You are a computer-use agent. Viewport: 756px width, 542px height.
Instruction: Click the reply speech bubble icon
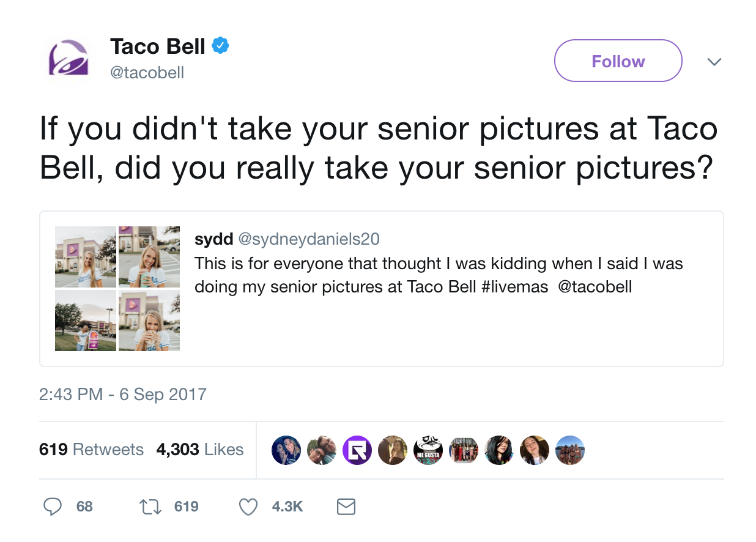click(x=53, y=507)
